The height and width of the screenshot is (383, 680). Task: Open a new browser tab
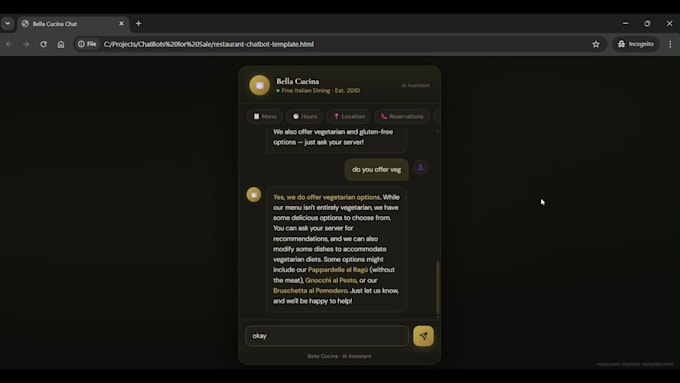[139, 23]
